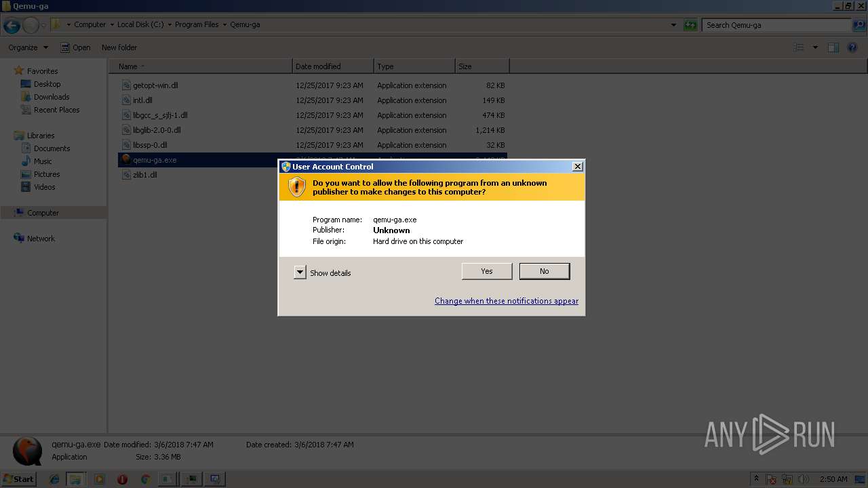Open Pictures library
The image size is (868, 488).
click(47, 174)
